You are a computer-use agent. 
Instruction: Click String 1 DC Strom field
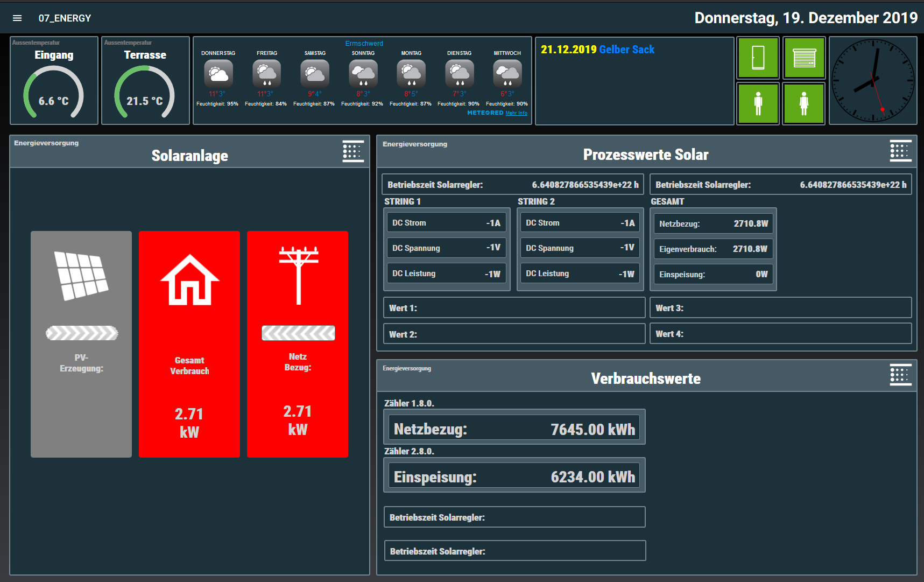point(446,222)
